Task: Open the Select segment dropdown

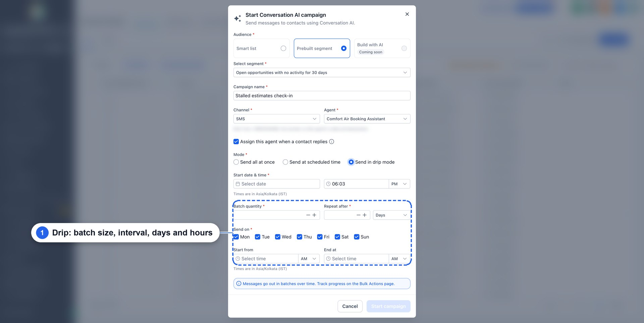Action: pyautogui.click(x=322, y=72)
